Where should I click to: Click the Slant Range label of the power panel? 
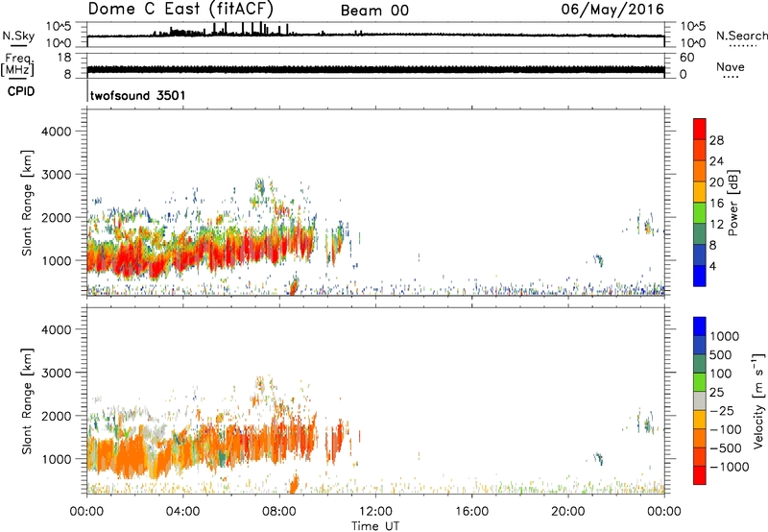point(27,203)
